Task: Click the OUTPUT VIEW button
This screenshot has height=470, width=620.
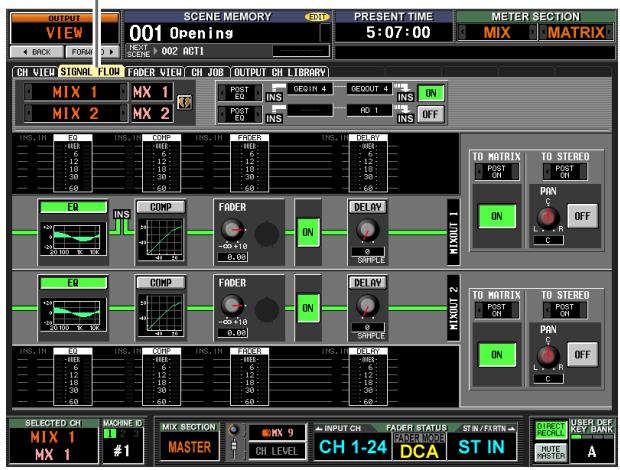Action: 64,28
